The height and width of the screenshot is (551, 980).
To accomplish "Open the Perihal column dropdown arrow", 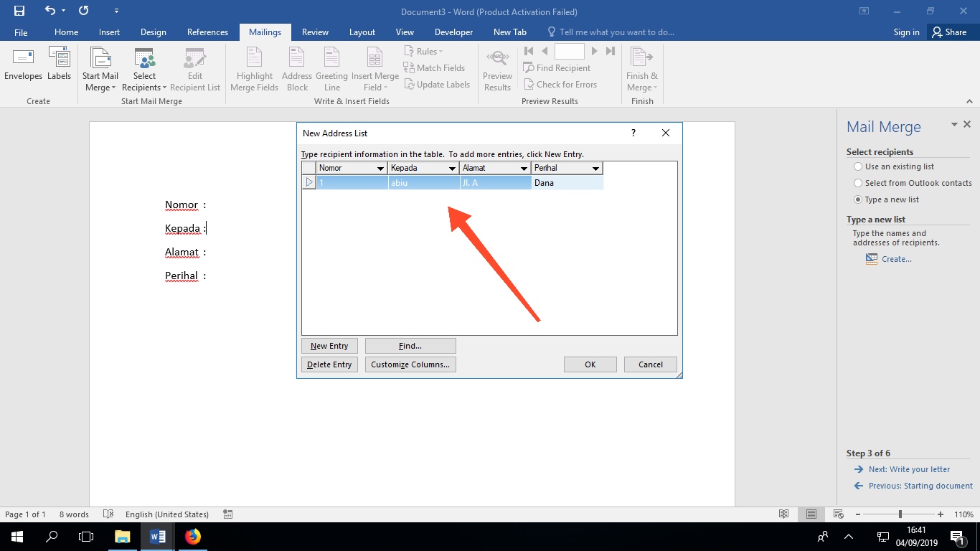I will point(595,169).
